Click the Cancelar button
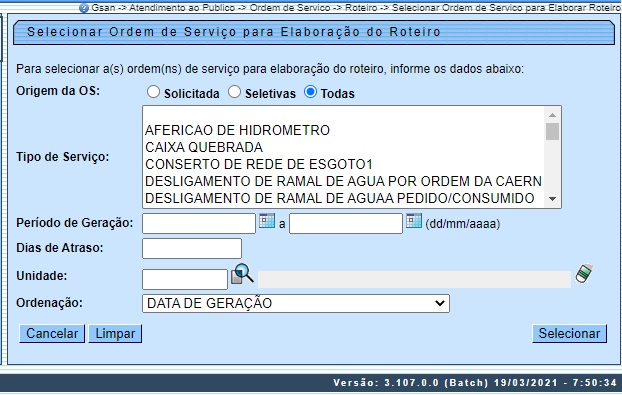 coord(52,334)
